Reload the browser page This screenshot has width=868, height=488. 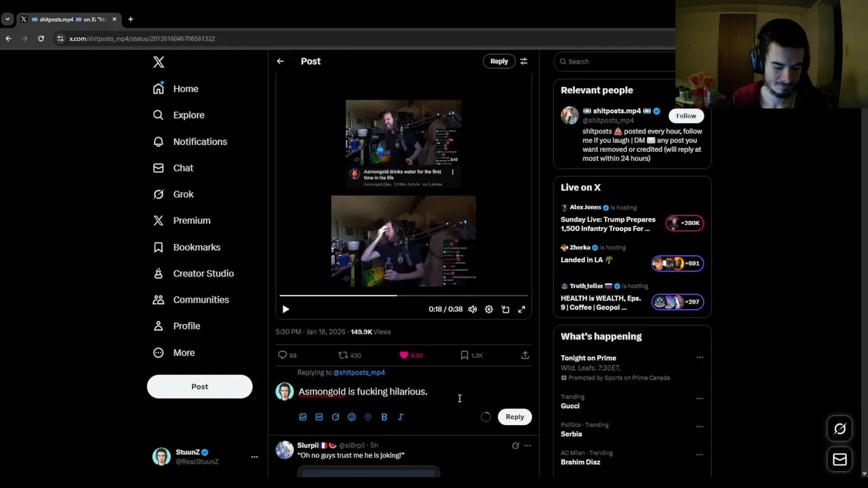coord(41,39)
